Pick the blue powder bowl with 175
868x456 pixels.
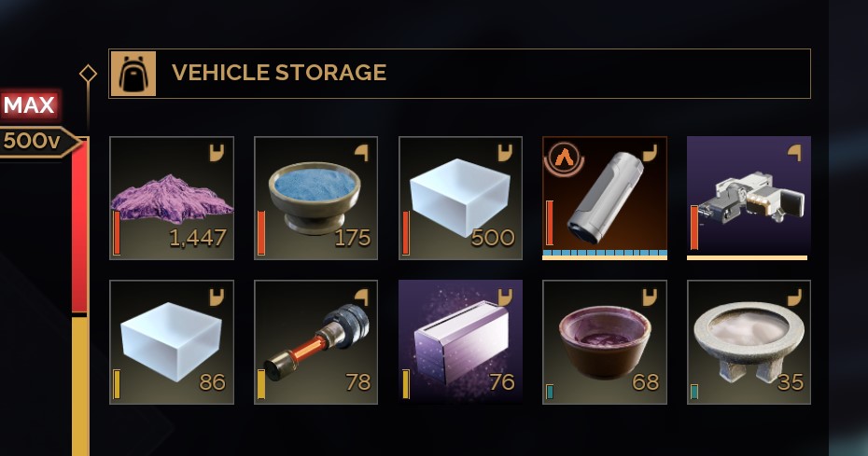315,198
